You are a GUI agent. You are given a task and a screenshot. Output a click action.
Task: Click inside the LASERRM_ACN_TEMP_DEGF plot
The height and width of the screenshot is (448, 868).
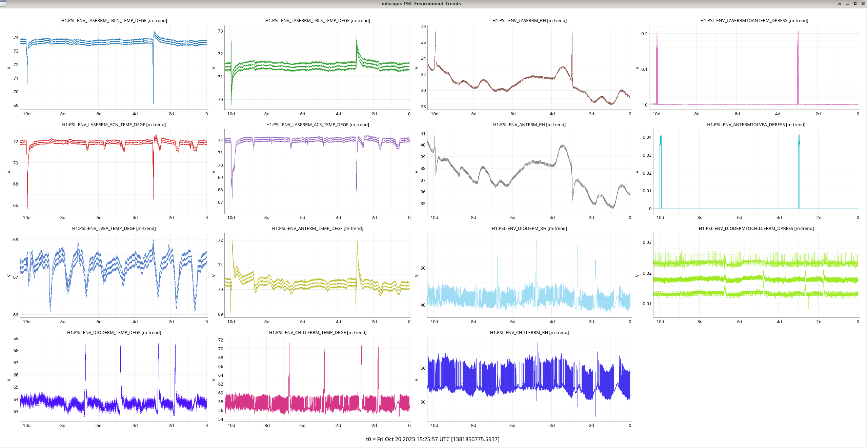coord(114,176)
